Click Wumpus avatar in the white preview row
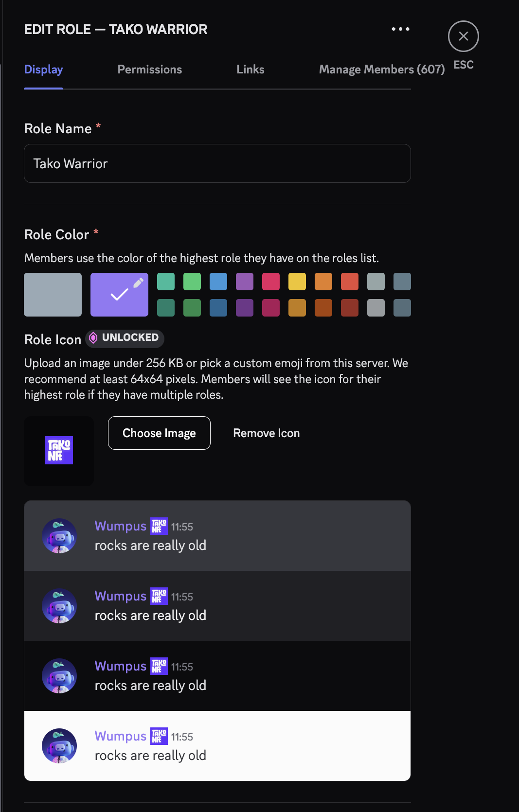This screenshot has width=519, height=812. coord(59,745)
